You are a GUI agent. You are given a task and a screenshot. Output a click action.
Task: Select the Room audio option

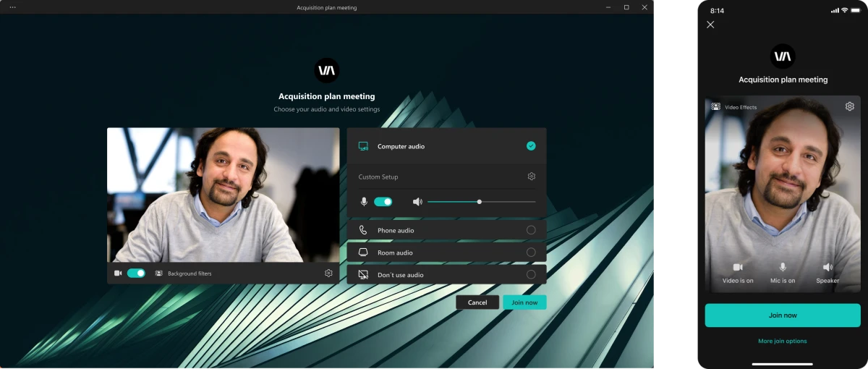tap(531, 253)
